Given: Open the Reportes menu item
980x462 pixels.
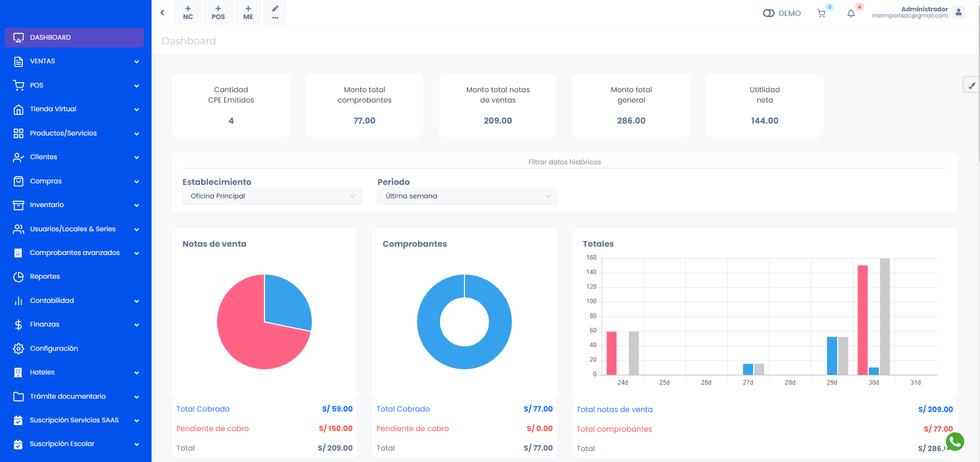Looking at the screenshot, I should (74, 277).
